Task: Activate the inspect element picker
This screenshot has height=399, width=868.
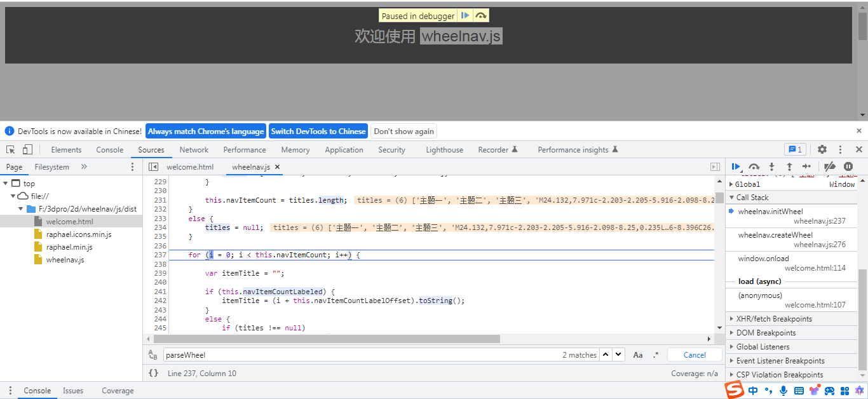Action: (x=11, y=150)
